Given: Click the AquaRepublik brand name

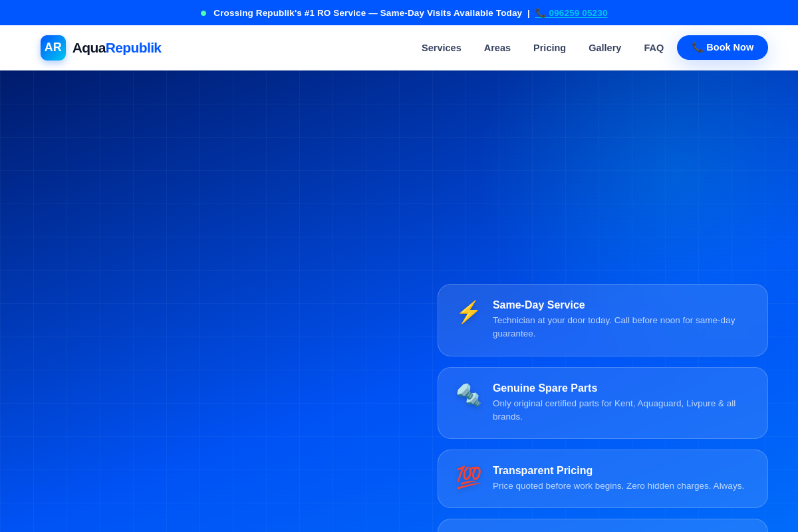Looking at the screenshot, I should pyautogui.click(x=116, y=48).
